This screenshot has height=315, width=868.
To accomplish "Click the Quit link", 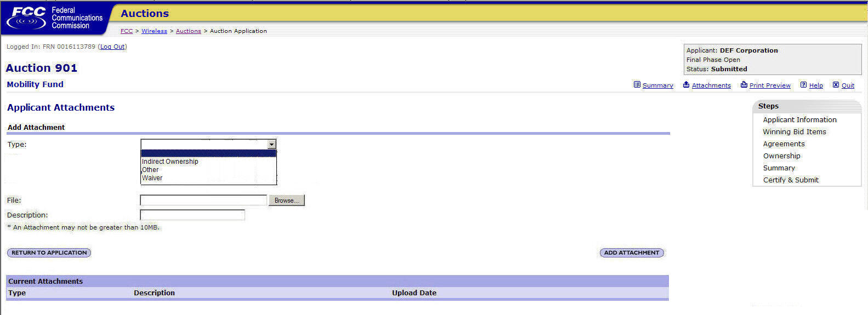I will [x=848, y=85].
